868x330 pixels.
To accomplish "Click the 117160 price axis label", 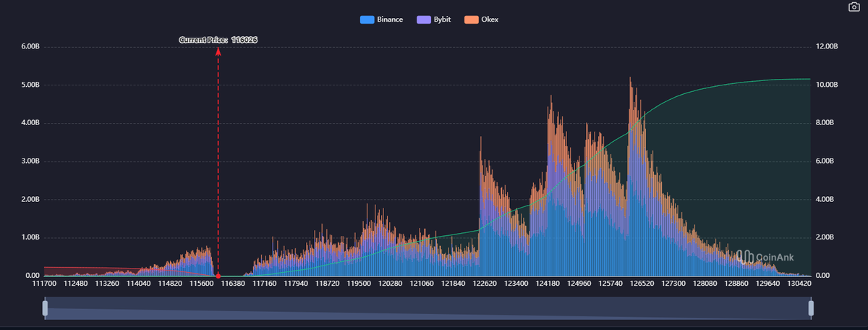I will (265, 284).
